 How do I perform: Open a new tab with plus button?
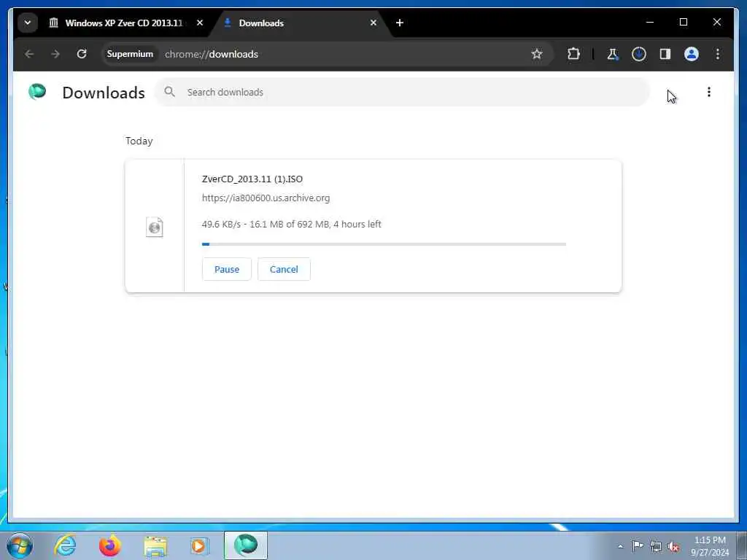(400, 23)
